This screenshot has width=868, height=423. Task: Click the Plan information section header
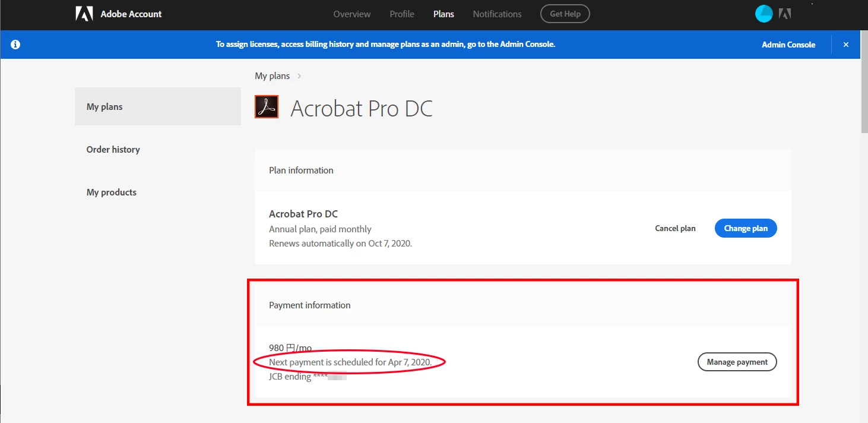click(523, 170)
